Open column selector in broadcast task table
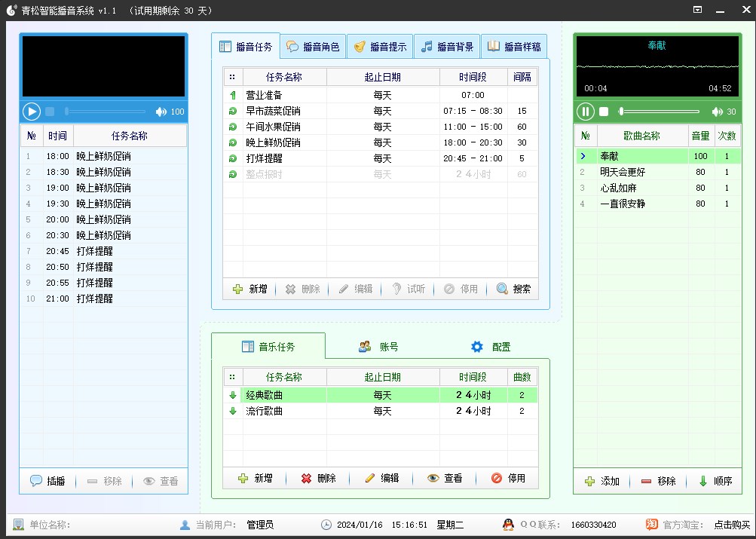 232,77
